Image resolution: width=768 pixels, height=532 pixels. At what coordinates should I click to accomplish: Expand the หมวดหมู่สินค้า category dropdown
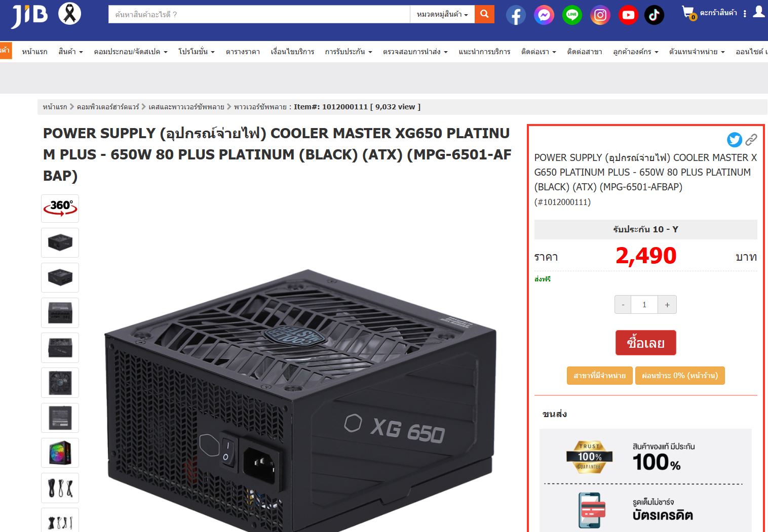point(442,14)
